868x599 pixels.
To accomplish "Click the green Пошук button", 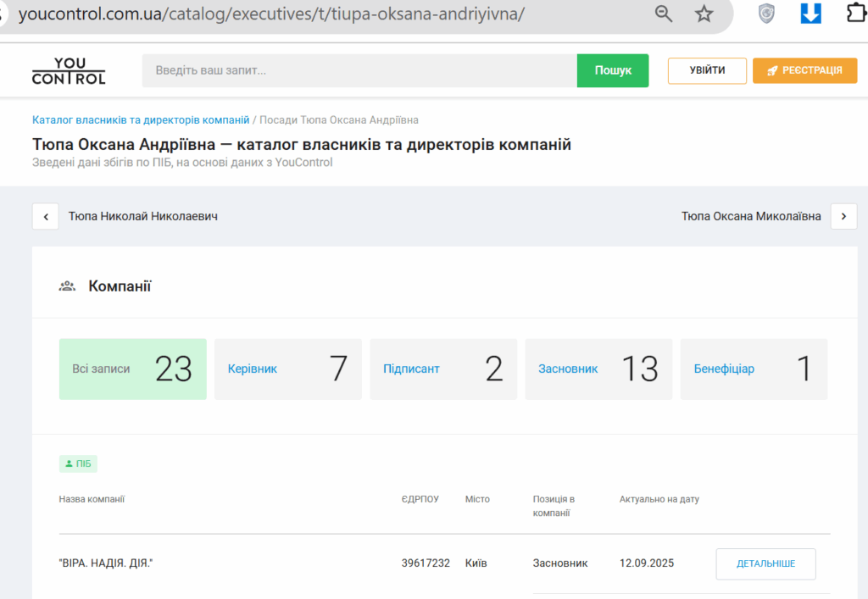I will click(613, 70).
